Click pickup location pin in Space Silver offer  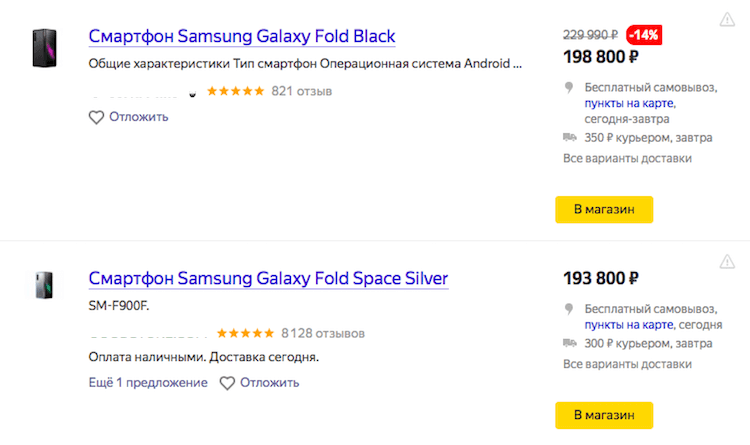pyautogui.click(x=570, y=308)
